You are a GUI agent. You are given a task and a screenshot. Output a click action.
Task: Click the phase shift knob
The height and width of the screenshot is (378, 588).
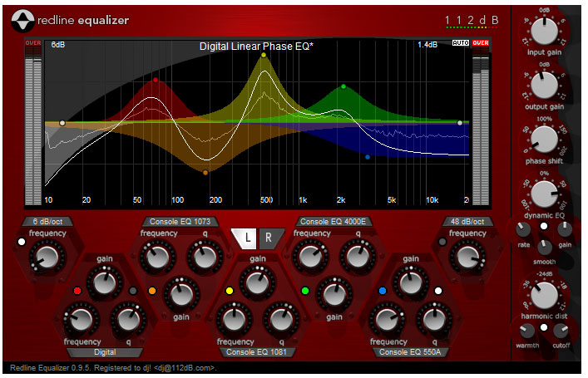[x=545, y=140]
